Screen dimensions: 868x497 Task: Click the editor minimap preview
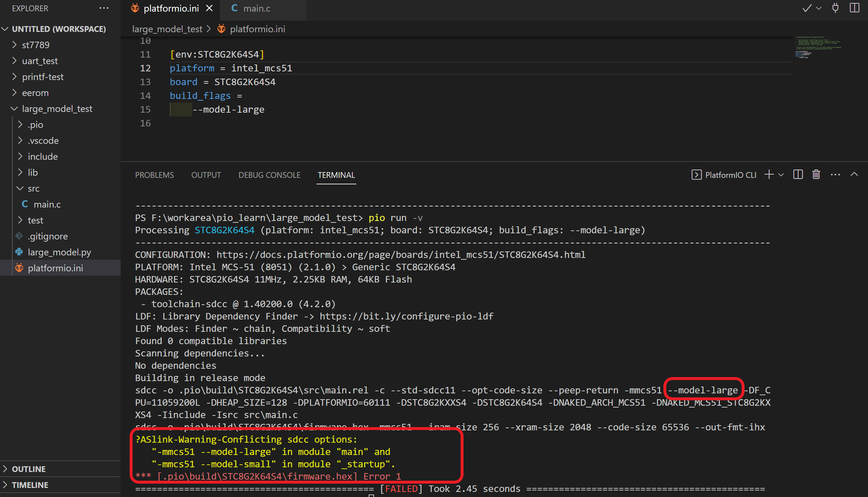(x=818, y=47)
